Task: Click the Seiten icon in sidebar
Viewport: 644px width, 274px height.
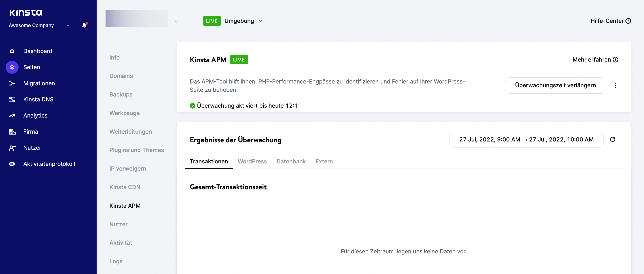Action: pyautogui.click(x=12, y=67)
